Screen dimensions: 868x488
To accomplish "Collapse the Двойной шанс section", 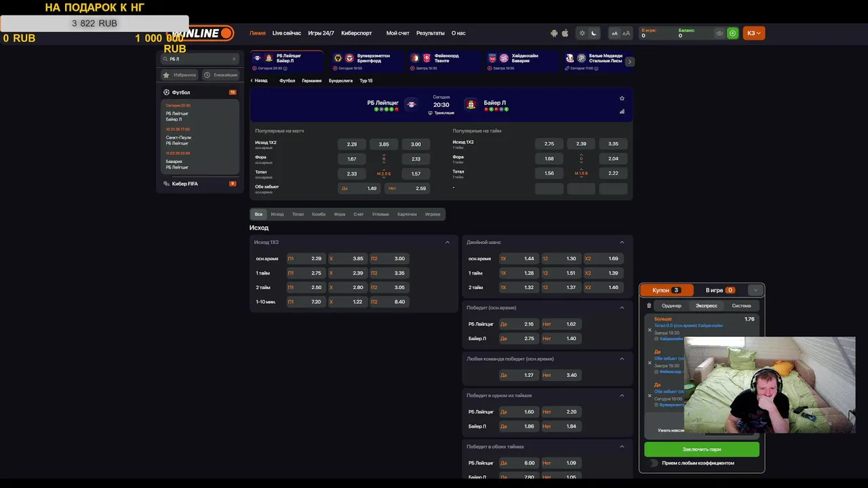I will (x=622, y=243).
